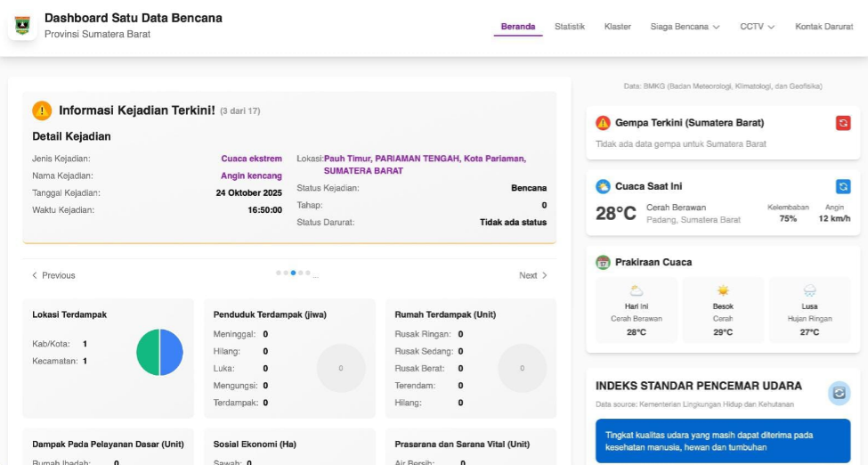Open the Klaster menu item
The width and height of the screenshot is (868, 465).
click(x=618, y=27)
